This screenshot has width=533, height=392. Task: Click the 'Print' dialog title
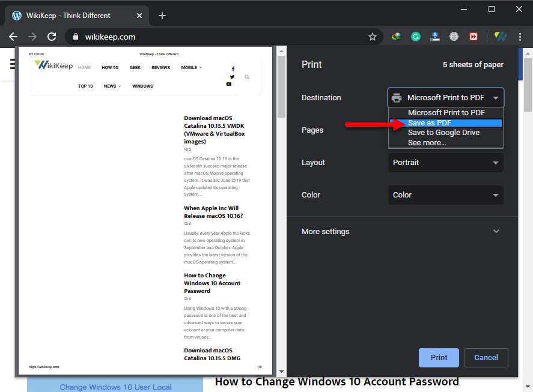311,65
